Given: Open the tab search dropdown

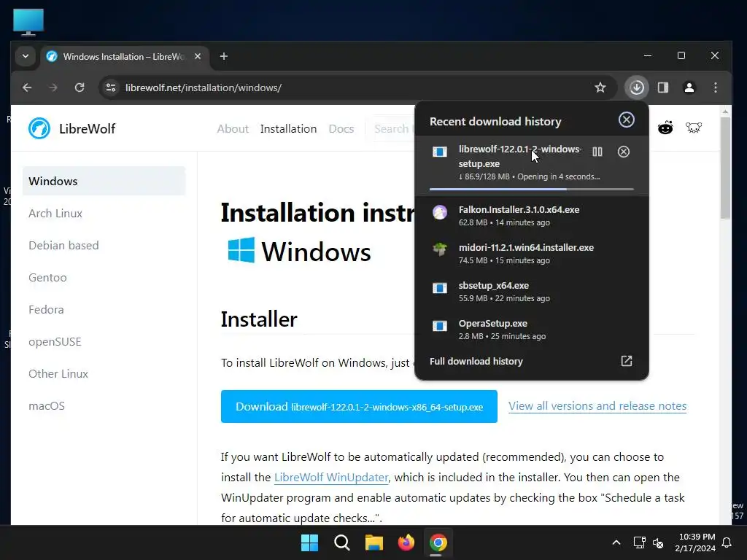Looking at the screenshot, I should coord(26,56).
